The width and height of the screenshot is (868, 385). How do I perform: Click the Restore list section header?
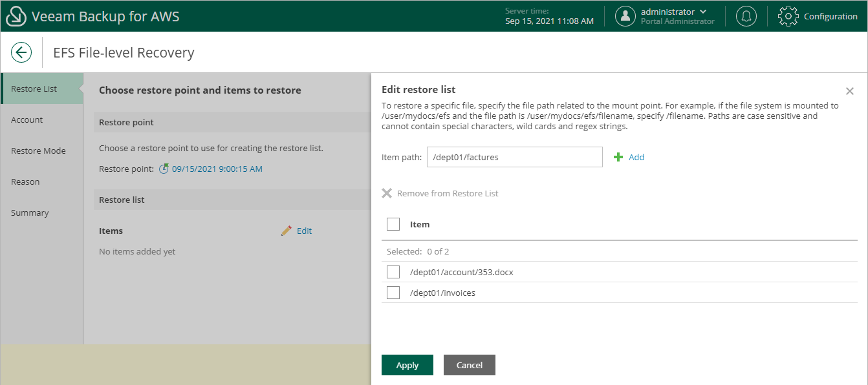[x=122, y=200]
